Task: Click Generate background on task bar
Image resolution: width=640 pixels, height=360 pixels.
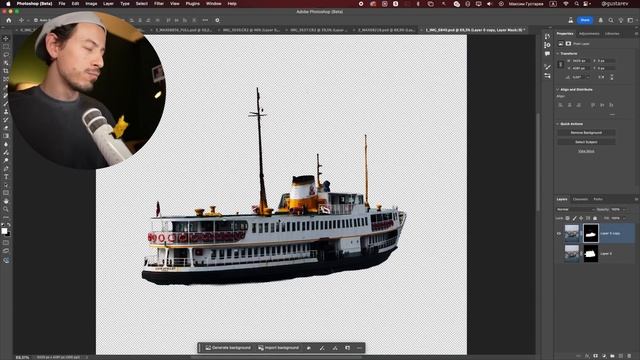Action: (228, 348)
